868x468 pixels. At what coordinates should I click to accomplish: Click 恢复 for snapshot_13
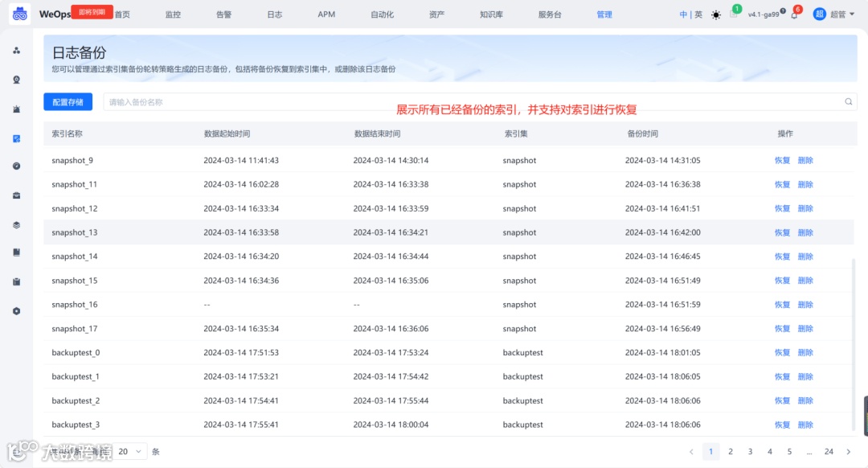click(x=782, y=232)
